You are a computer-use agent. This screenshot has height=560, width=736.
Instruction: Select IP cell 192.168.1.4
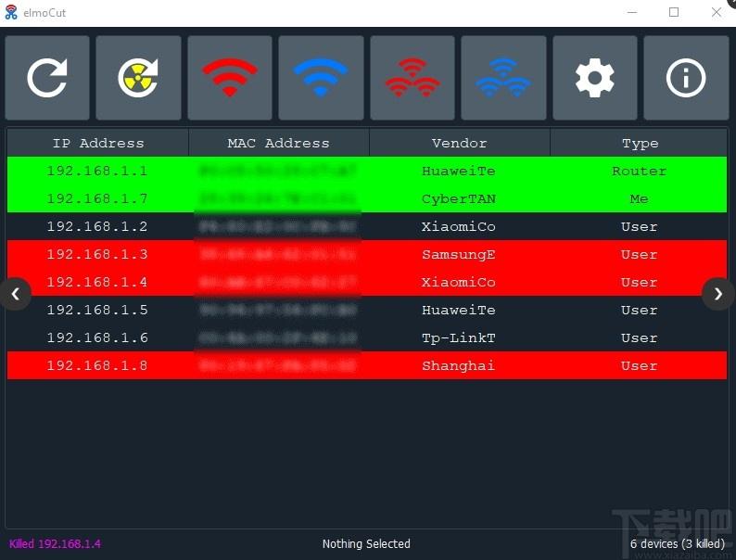pyautogui.click(x=97, y=282)
